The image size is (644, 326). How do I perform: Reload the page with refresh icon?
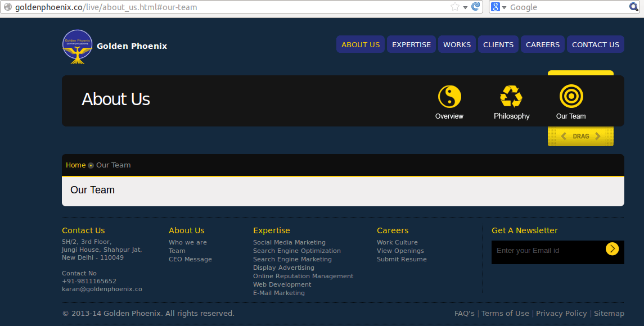(x=476, y=7)
